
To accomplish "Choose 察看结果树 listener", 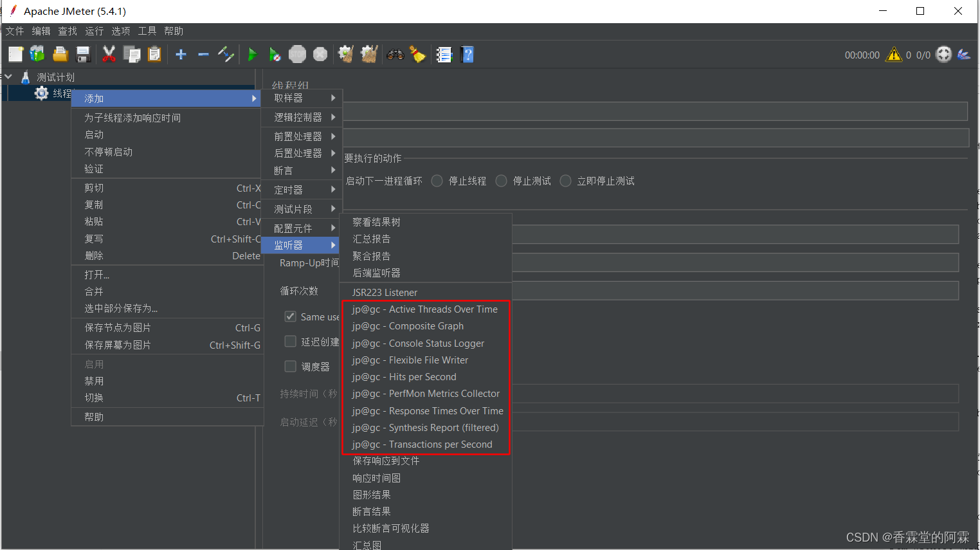I will click(x=426, y=222).
